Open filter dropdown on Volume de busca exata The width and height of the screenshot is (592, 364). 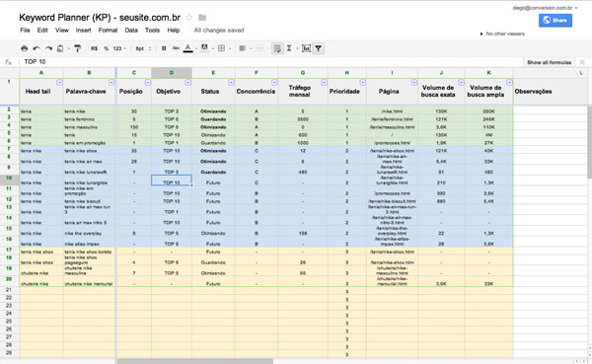click(x=461, y=82)
